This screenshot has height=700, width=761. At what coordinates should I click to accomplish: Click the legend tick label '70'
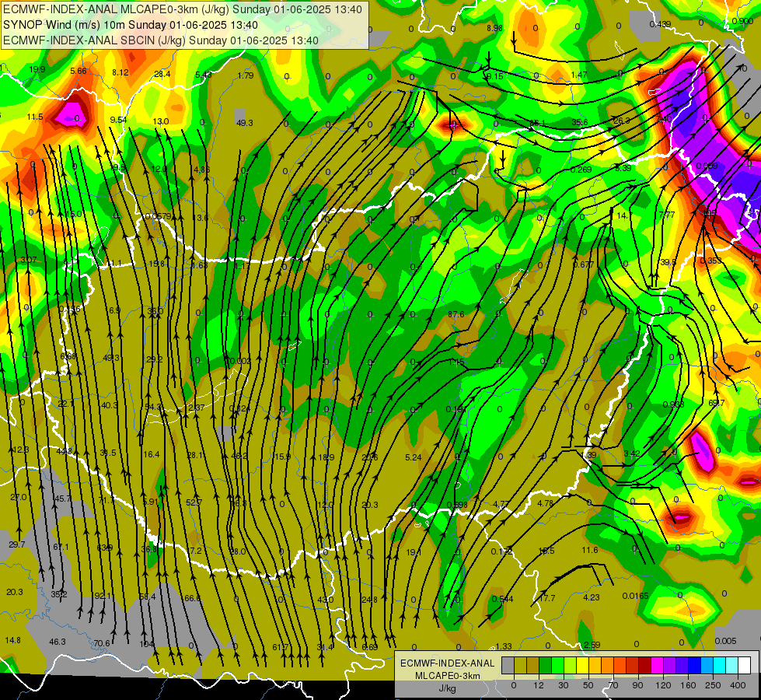(613, 685)
